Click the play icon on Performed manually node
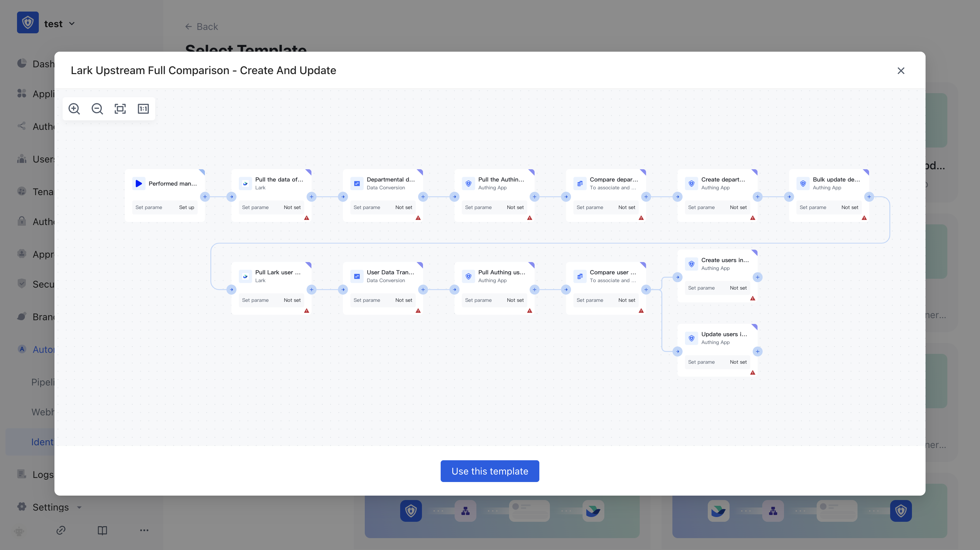The width and height of the screenshot is (980, 550). [x=139, y=183]
